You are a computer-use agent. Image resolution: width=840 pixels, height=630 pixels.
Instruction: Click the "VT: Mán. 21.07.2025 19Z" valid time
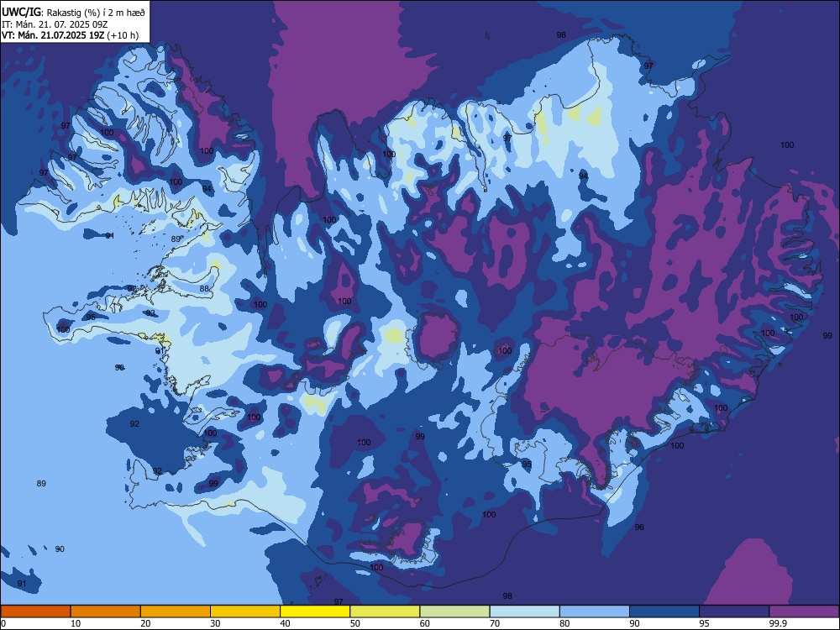click(52, 35)
